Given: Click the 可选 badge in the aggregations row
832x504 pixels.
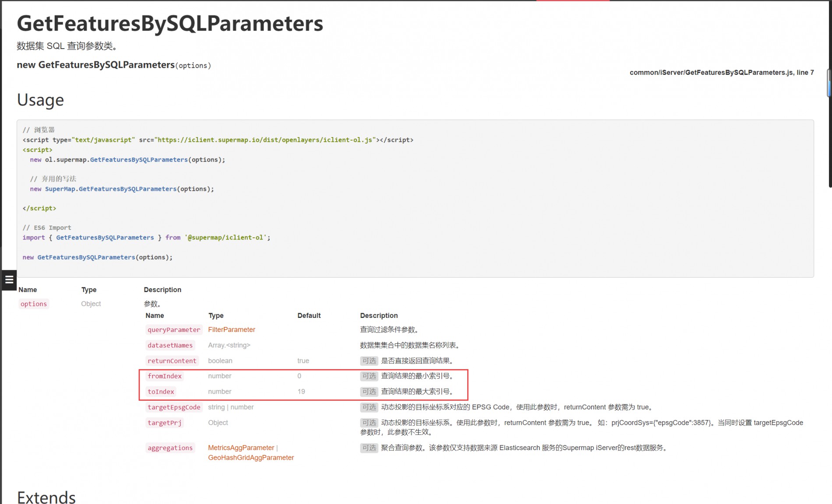Looking at the screenshot, I should [369, 448].
